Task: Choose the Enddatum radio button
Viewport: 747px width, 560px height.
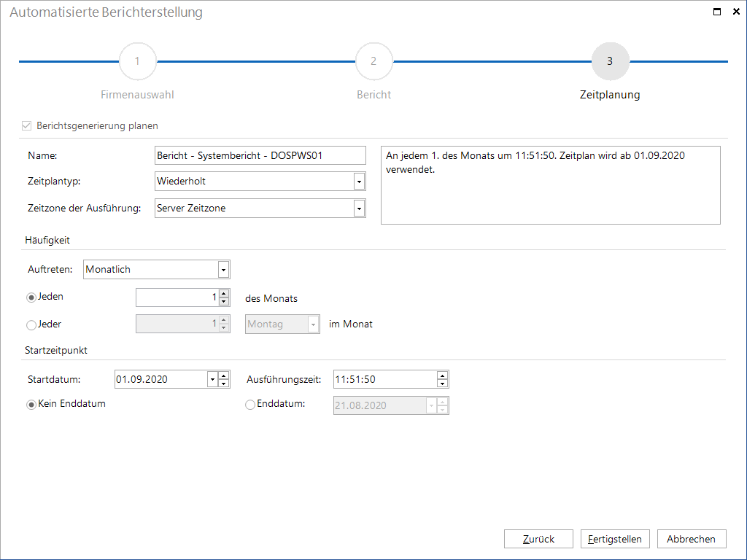Action: pos(250,405)
